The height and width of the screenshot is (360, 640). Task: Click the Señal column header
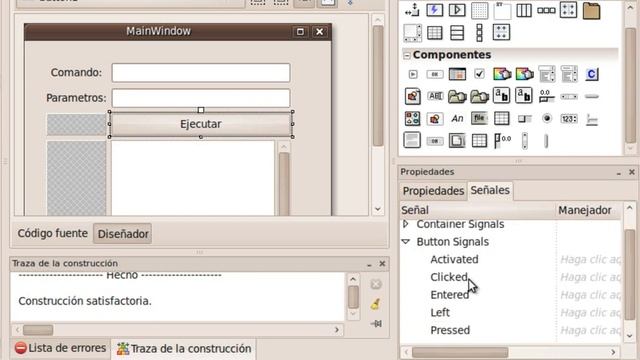(478, 210)
